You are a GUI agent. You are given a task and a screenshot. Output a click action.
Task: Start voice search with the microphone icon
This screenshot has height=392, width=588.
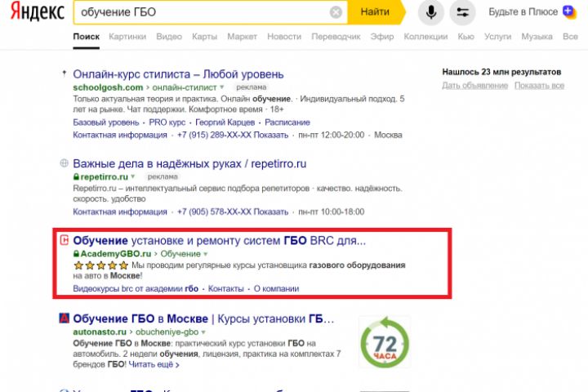click(x=431, y=12)
